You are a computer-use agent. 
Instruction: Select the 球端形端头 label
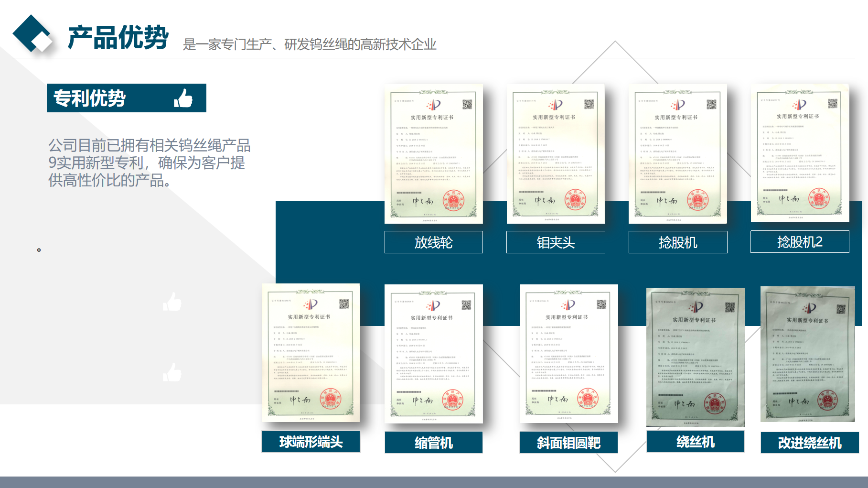[x=311, y=442]
